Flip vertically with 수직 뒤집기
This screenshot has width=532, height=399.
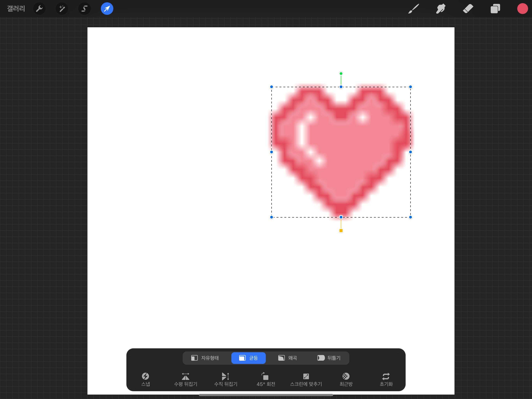(x=226, y=379)
